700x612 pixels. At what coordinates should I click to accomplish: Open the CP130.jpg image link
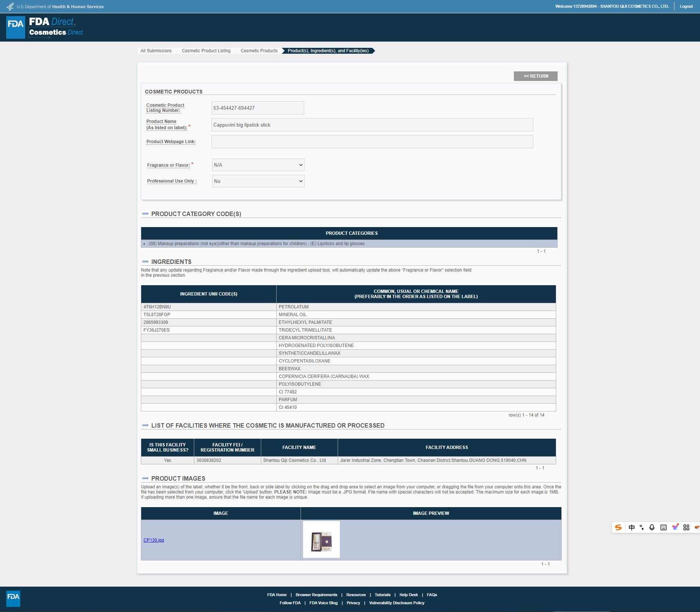pyautogui.click(x=154, y=540)
